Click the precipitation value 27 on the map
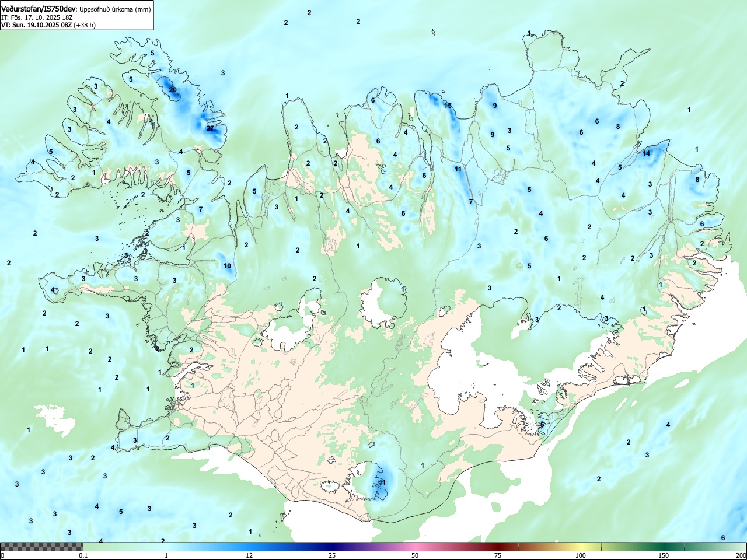 coord(210,128)
